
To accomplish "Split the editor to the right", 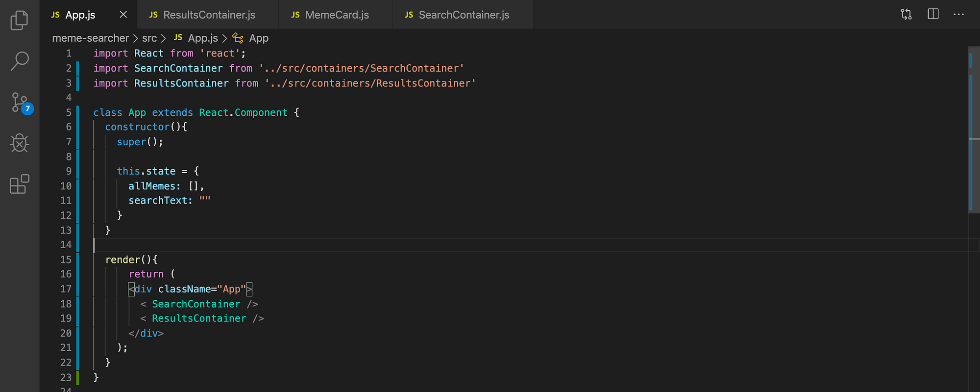I will [933, 14].
